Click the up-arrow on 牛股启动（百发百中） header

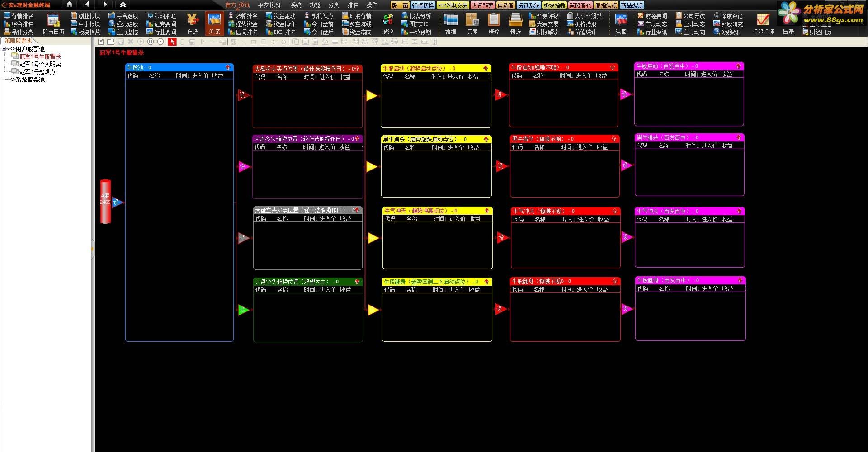(738, 66)
